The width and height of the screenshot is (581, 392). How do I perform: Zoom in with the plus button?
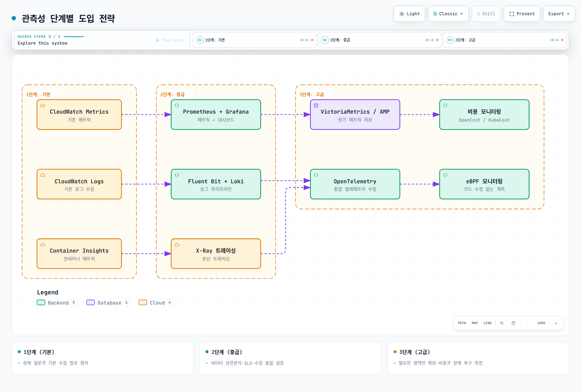coord(556,323)
